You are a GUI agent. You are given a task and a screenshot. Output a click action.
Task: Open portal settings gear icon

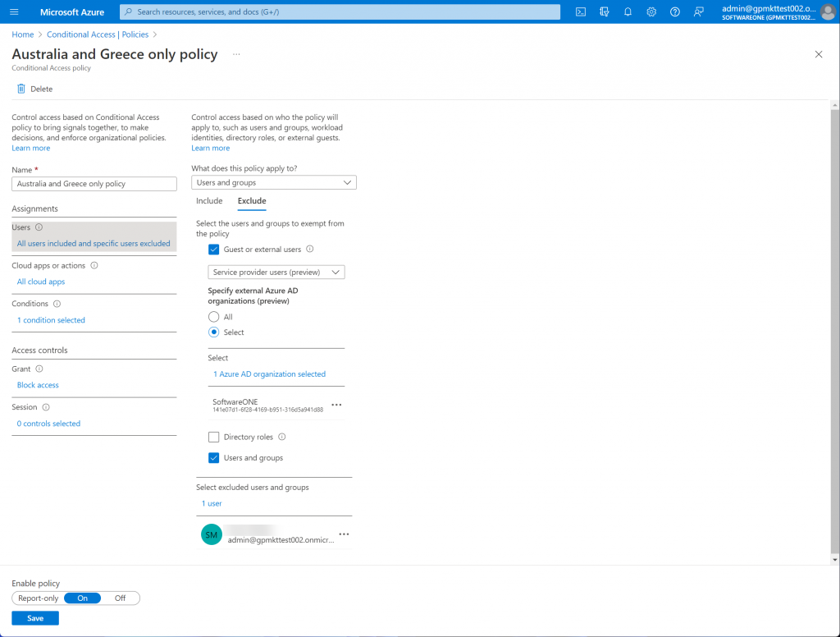[x=651, y=11]
